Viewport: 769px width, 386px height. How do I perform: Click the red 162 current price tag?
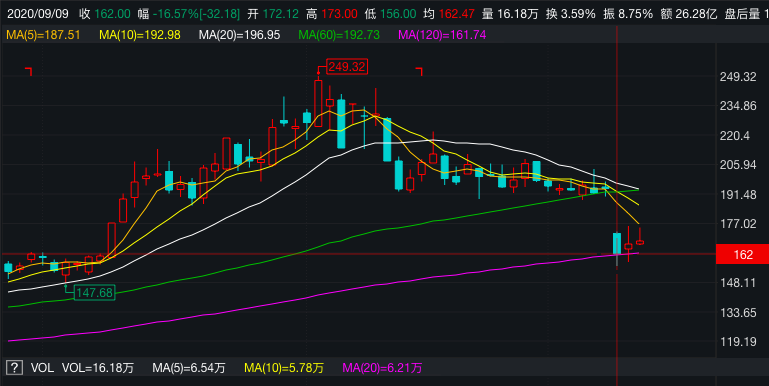point(743,255)
